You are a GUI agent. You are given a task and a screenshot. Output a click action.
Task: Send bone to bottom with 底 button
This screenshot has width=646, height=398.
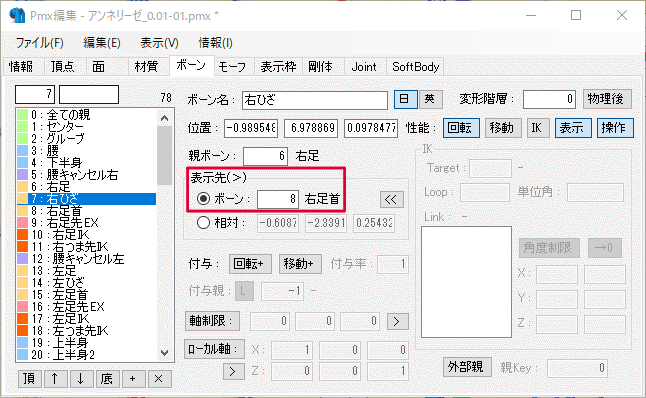tap(107, 378)
